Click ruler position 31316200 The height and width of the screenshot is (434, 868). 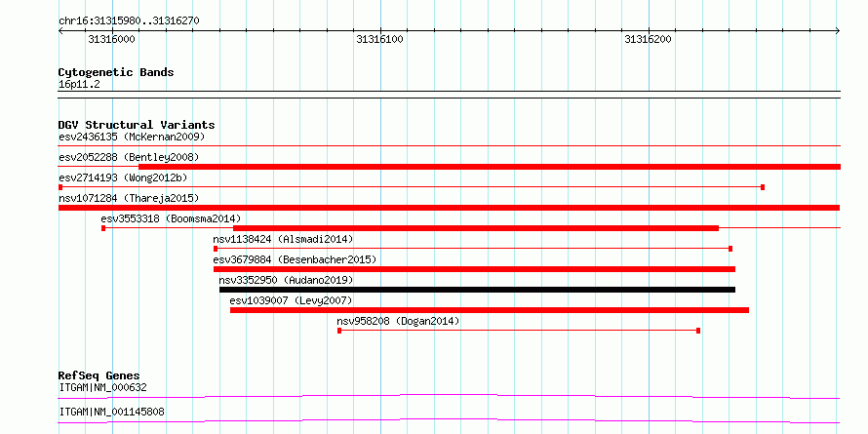click(648, 39)
